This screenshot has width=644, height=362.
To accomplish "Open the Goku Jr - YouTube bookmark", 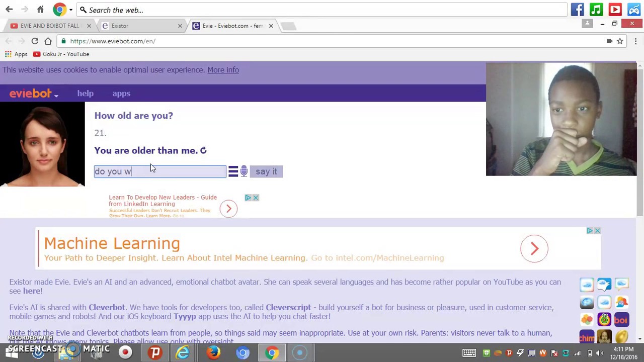I will (x=61, y=54).
